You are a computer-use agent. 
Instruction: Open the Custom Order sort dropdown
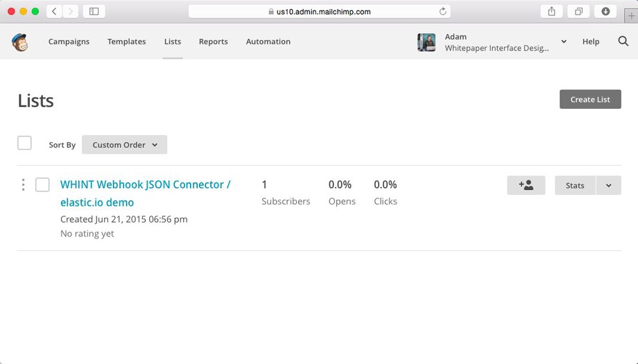[x=125, y=145]
